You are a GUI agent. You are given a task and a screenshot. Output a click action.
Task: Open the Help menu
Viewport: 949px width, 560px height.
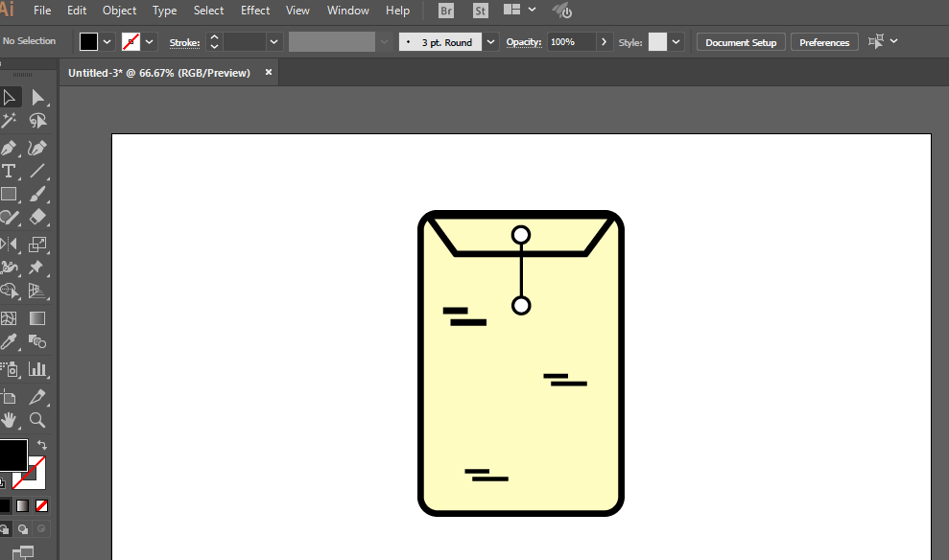(x=397, y=11)
